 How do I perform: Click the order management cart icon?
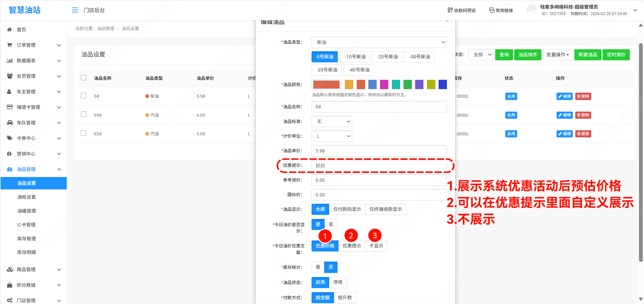pyautogui.click(x=10, y=45)
